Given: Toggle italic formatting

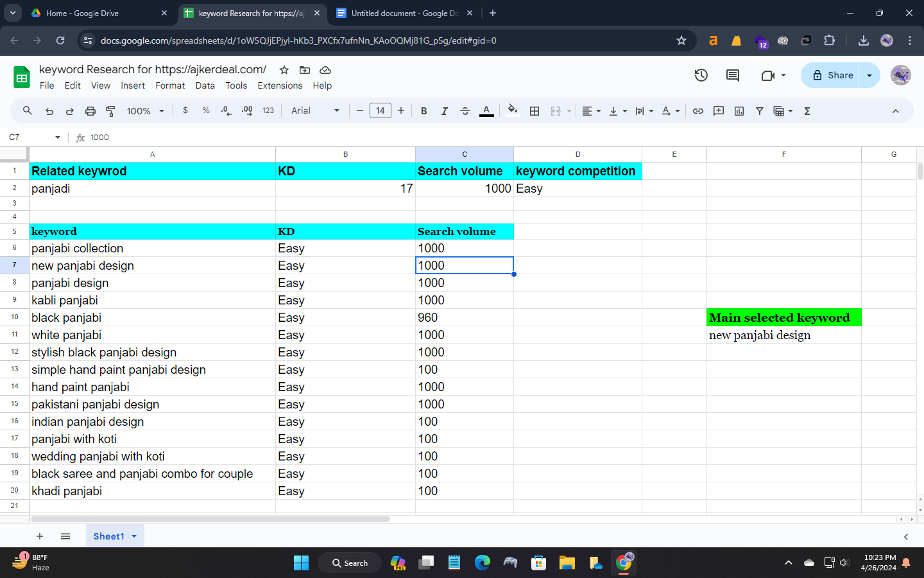Looking at the screenshot, I should click(x=445, y=111).
